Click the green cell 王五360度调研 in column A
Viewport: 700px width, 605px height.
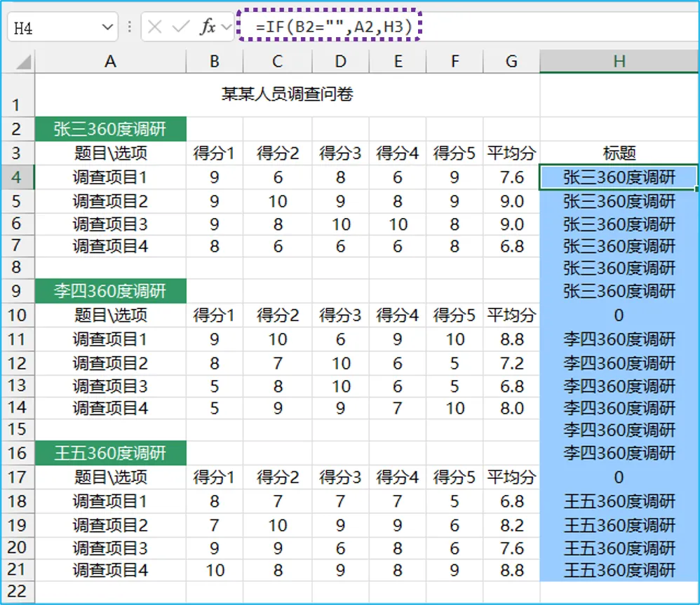(x=110, y=453)
